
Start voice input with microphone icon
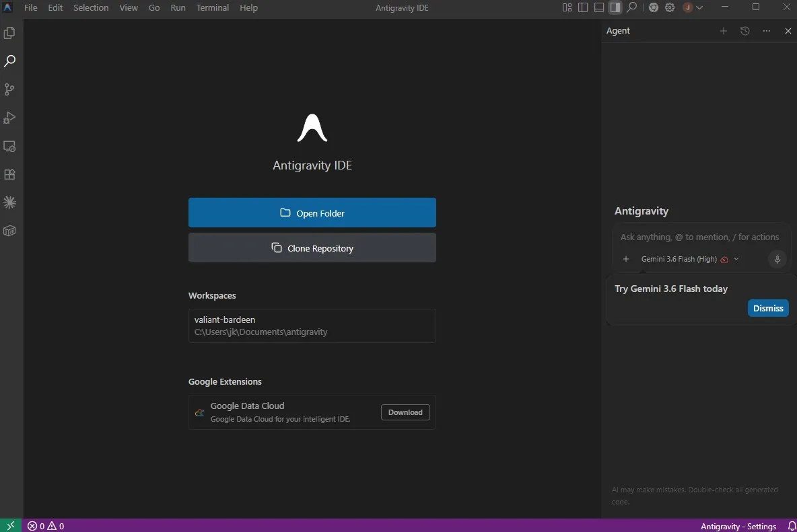pyautogui.click(x=777, y=260)
